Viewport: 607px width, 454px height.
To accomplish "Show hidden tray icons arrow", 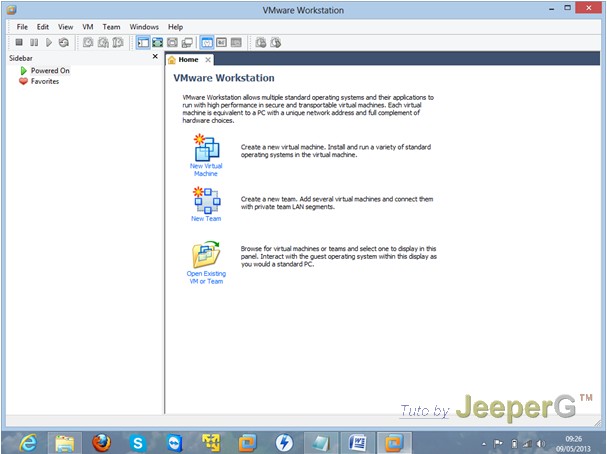I will 484,444.
